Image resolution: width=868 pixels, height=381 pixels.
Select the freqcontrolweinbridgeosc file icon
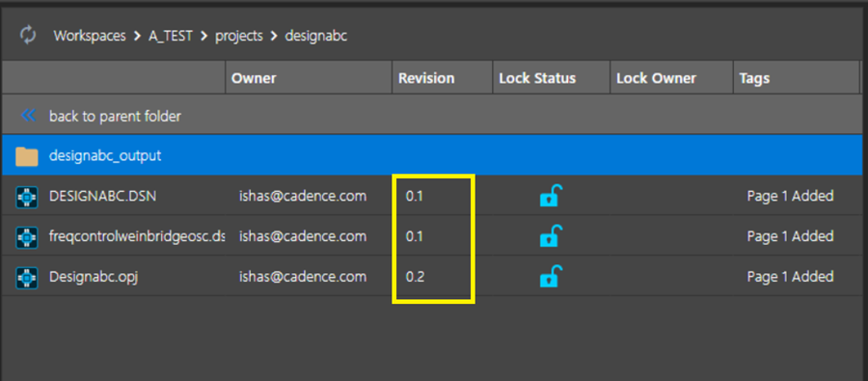click(27, 236)
